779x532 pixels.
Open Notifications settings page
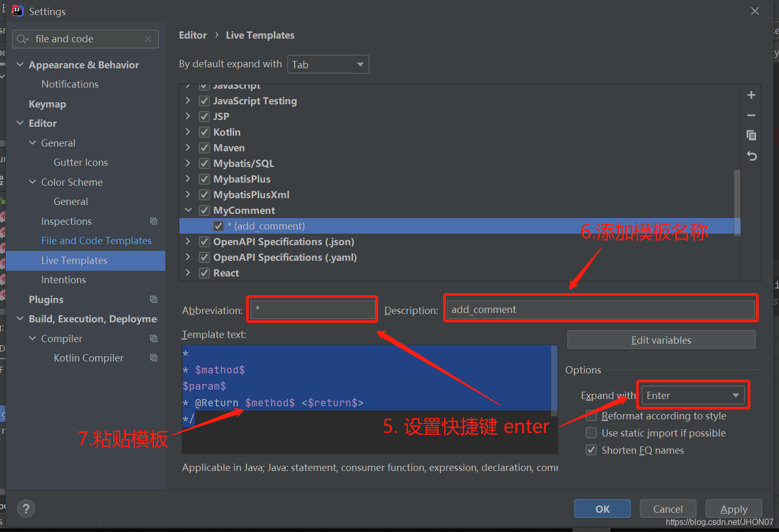70,84
